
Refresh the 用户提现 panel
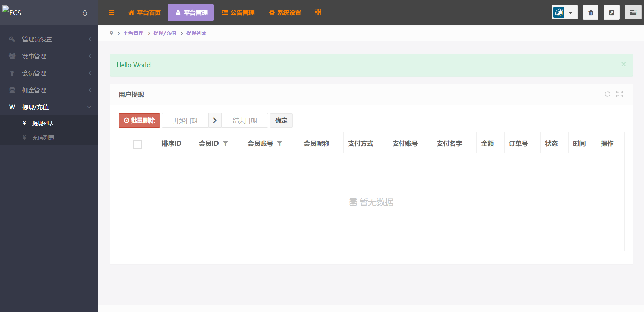tap(607, 94)
